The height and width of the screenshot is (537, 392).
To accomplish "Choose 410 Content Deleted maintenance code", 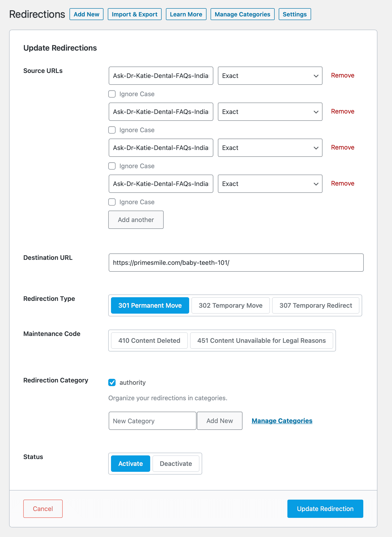I will (149, 341).
